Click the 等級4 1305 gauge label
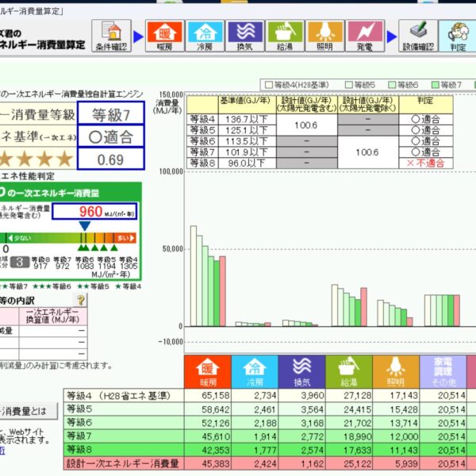 tap(129, 263)
